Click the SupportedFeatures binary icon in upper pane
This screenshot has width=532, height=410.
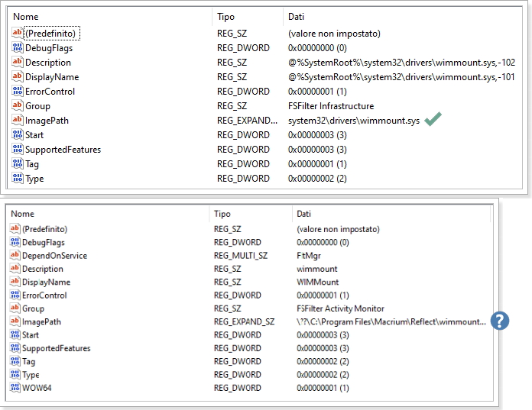[18, 149]
